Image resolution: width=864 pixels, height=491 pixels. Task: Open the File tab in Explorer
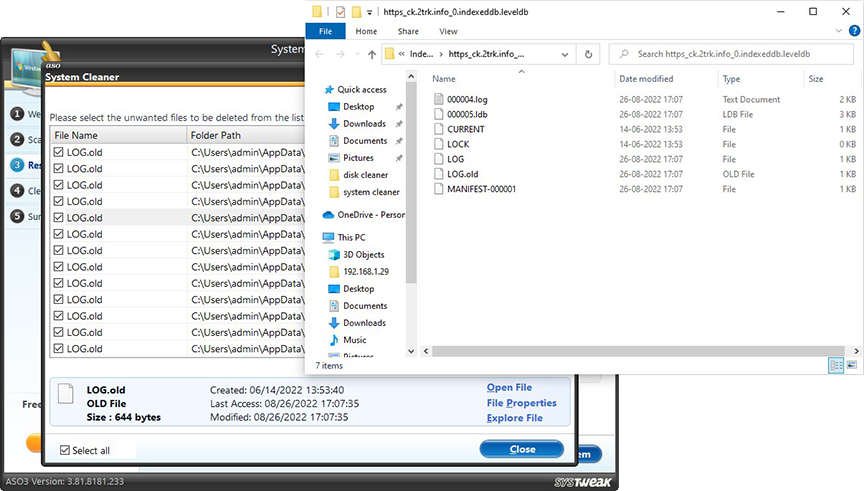[x=325, y=31]
